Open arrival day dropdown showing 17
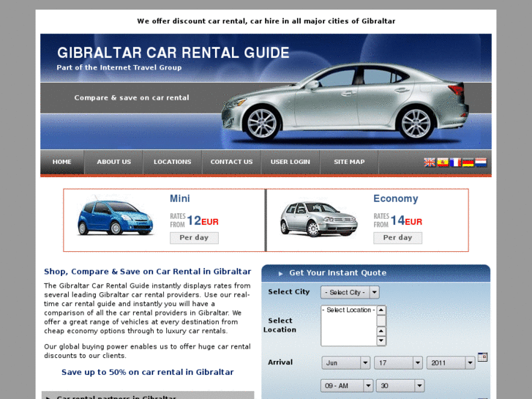Image resolution: width=532 pixels, height=399 pixels. [398, 363]
